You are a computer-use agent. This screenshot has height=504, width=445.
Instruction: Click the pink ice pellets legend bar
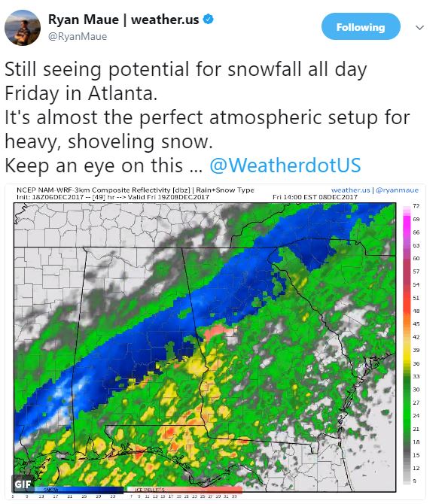pos(185,490)
